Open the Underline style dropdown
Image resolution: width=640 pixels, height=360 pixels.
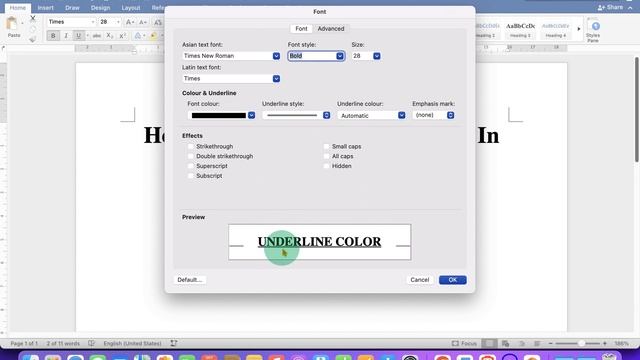pos(327,116)
